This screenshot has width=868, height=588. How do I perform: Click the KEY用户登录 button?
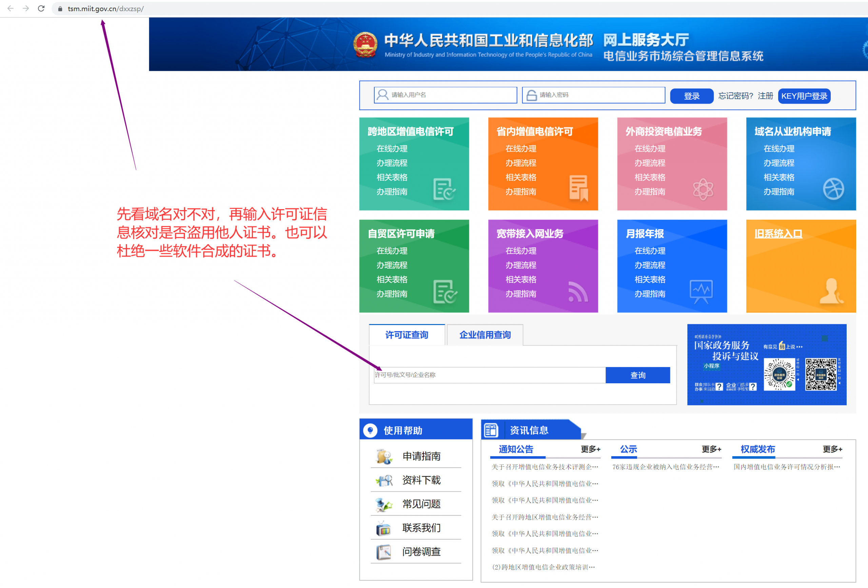click(804, 96)
